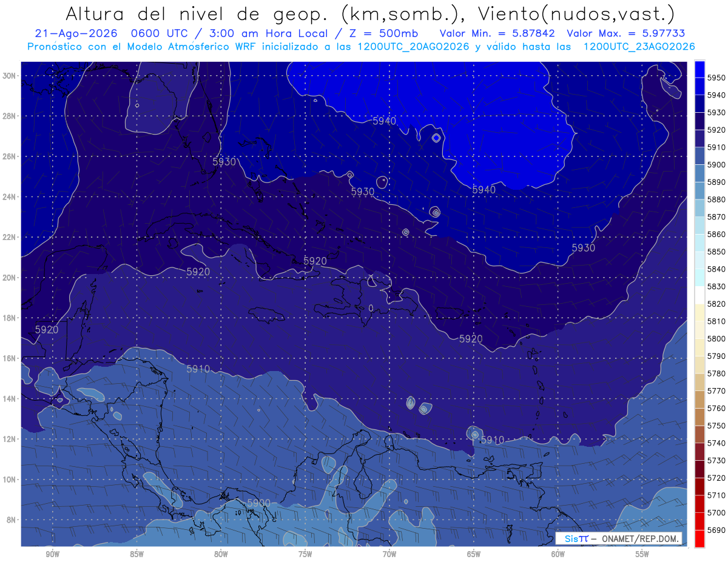This screenshot has height=562, width=728.
Task: Click the '28N' latitude axis label
Action: point(9,116)
